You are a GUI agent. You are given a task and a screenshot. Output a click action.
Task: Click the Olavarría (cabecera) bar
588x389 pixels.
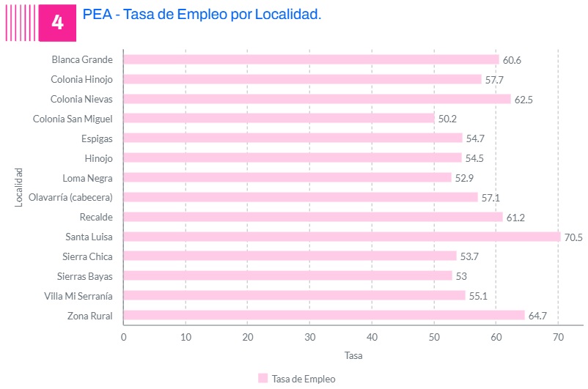(x=301, y=197)
